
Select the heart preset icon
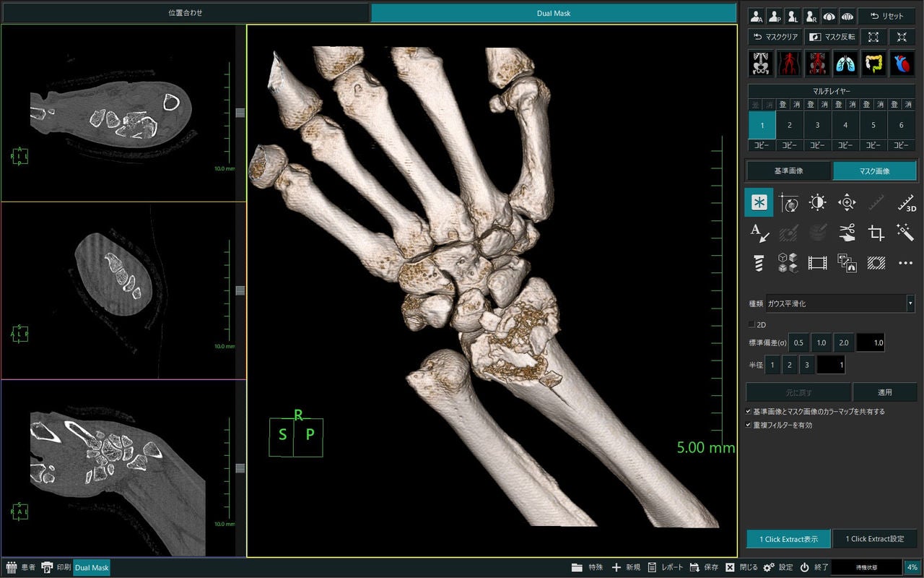coord(902,64)
